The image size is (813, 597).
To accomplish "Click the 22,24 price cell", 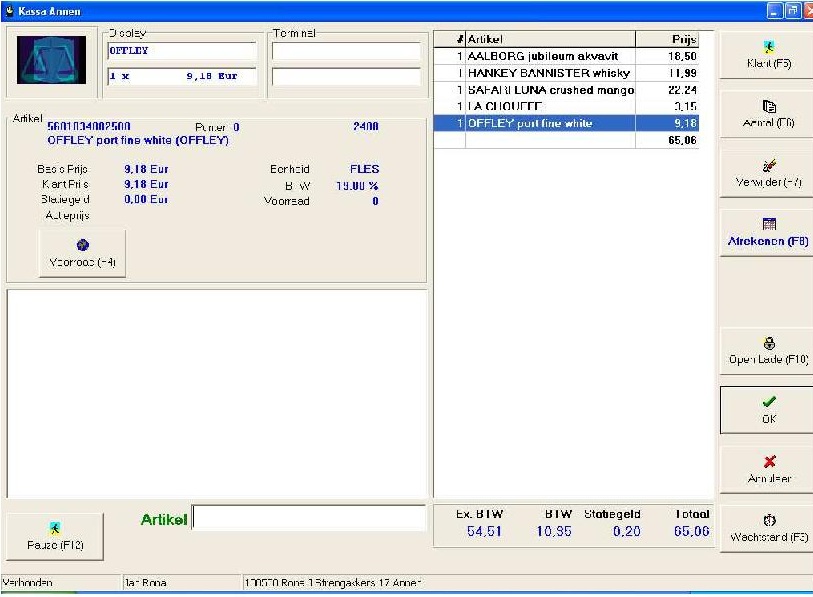I will [667, 90].
